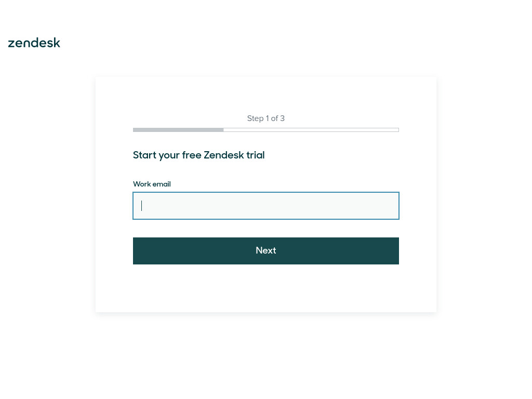Viewport: 532px width, 399px height.
Task: Click the blank card area below Next
Action: click(265, 288)
